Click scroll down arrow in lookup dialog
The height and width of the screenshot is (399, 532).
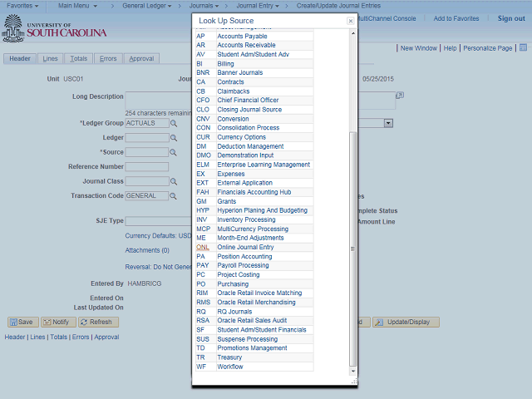(352, 372)
